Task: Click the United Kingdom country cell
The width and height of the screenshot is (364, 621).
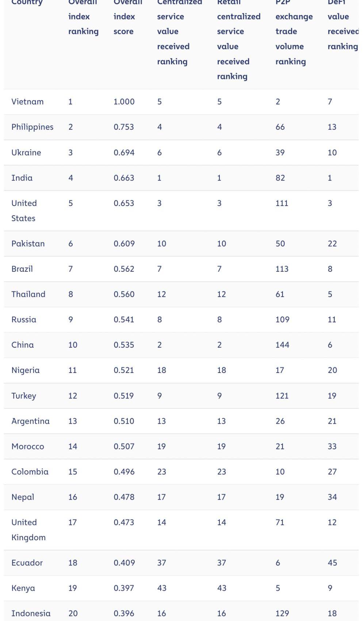Action: tap(28, 530)
